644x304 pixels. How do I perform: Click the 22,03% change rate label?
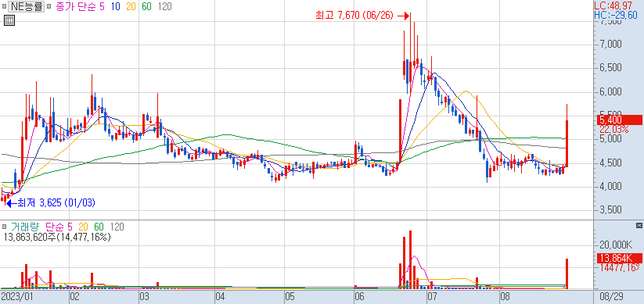tap(613, 130)
